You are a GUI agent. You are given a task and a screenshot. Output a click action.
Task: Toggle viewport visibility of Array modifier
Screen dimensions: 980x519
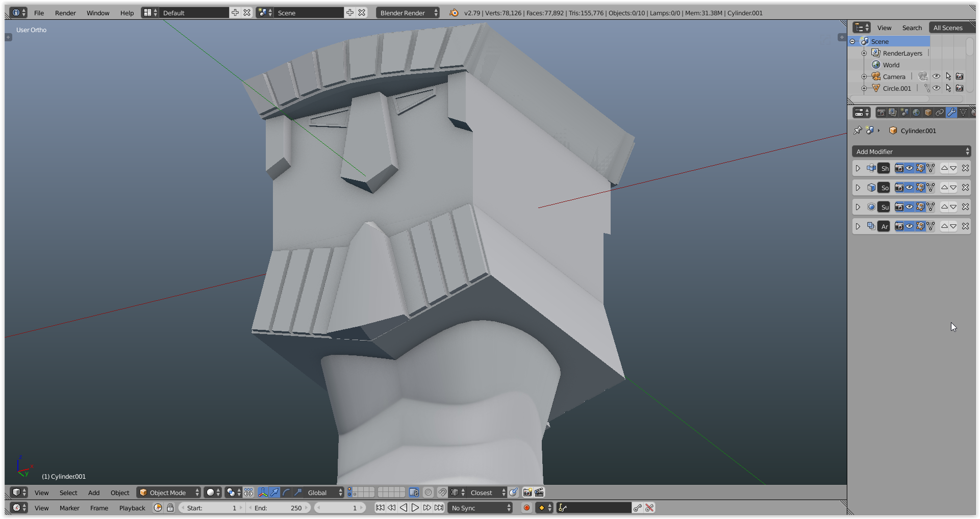(x=910, y=226)
